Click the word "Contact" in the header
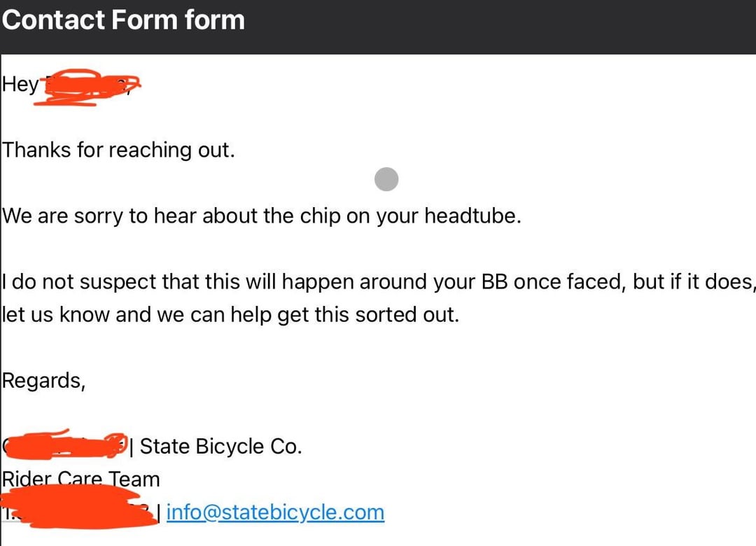Screen dimensions: 756x546 53,20
